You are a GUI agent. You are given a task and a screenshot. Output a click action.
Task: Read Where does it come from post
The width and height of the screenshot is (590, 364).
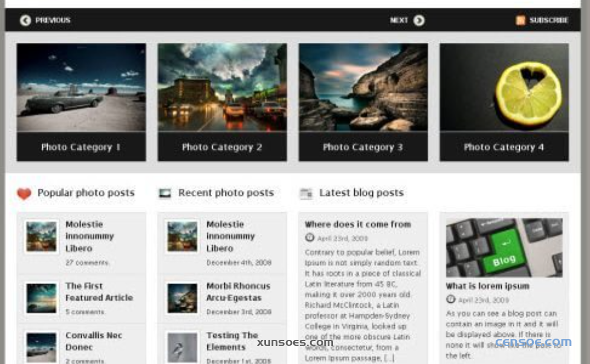(x=357, y=224)
